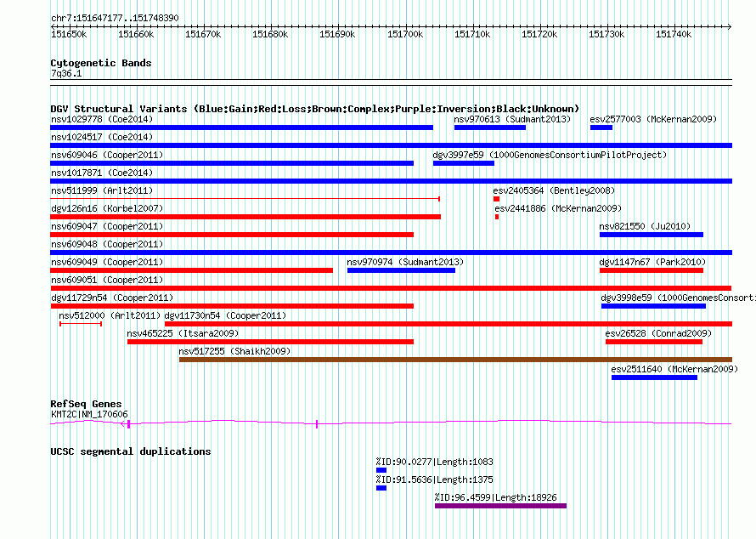Click the esv2577003 (McKernan2009) variant bar

(x=601, y=128)
